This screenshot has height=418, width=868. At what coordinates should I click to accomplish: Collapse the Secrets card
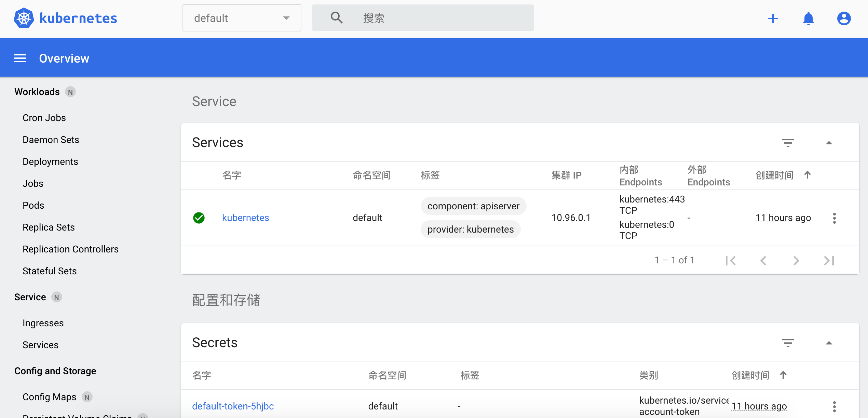point(829,343)
